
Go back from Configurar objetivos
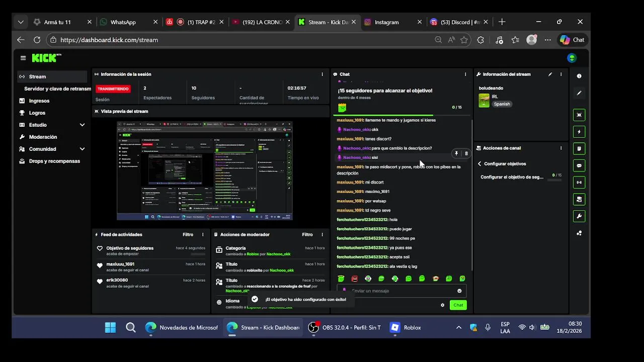pos(479,164)
